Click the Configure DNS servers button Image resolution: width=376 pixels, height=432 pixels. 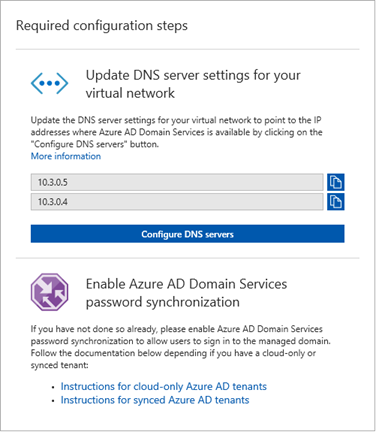point(187,234)
